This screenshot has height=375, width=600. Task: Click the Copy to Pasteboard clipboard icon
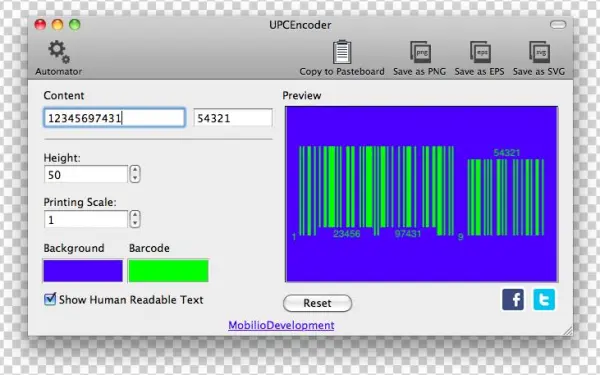(342, 52)
